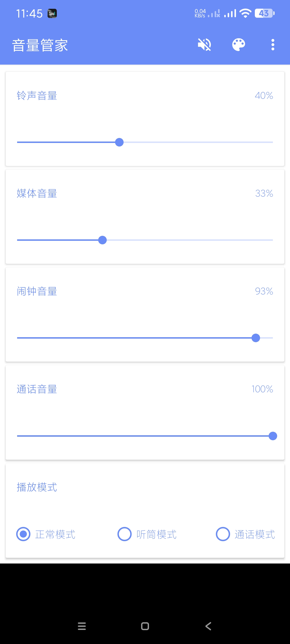Tap the Wi-Fi status icon
Screen dimensions: 290x644
(245, 13)
